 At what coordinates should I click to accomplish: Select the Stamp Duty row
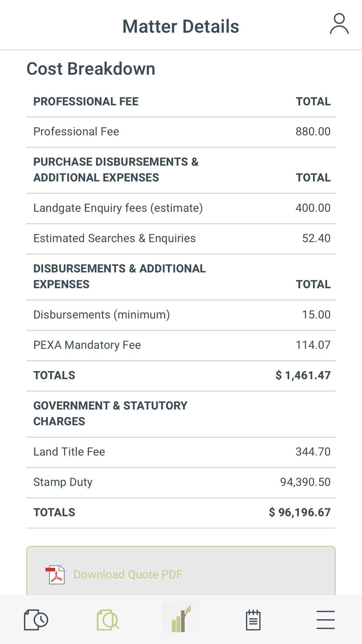click(181, 482)
